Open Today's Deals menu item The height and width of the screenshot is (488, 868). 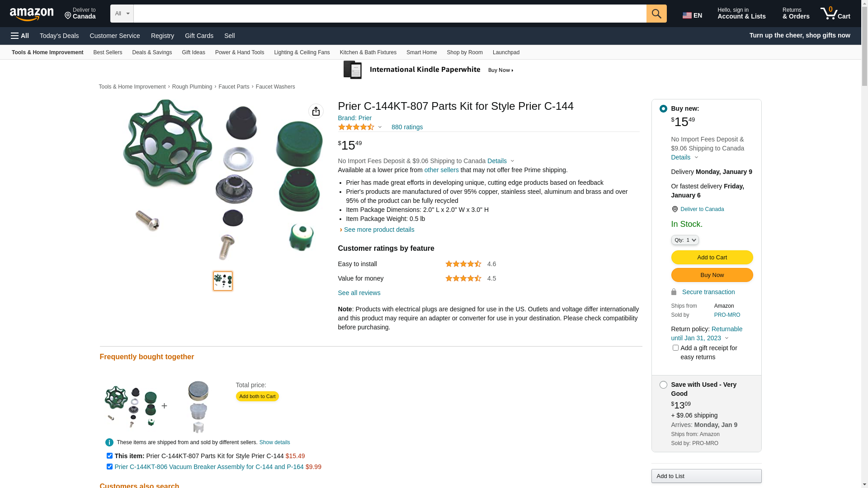[59, 36]
